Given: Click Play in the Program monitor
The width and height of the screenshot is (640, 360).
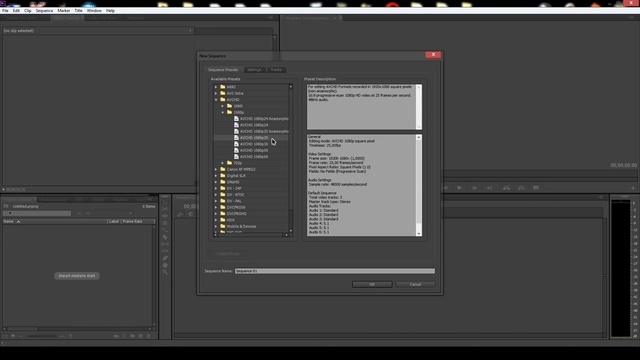Looking at the screenshot, I should click(460, 188).
